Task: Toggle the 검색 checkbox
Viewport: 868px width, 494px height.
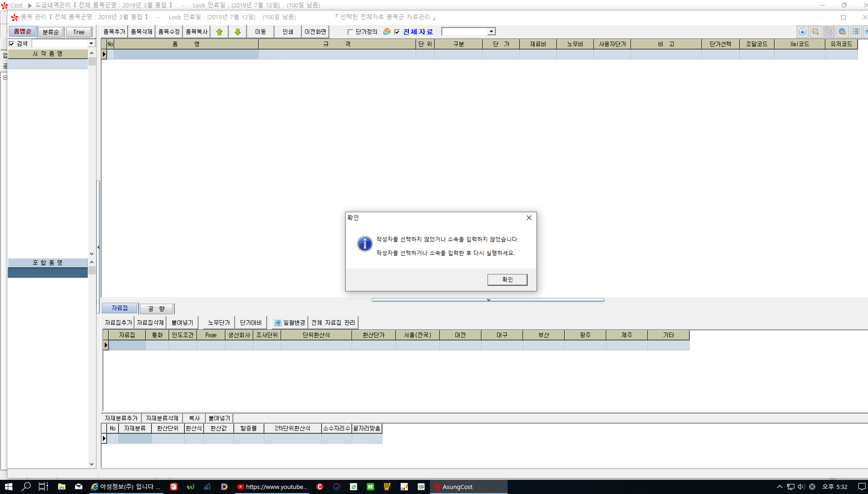Action: click(x=12, y=44)
